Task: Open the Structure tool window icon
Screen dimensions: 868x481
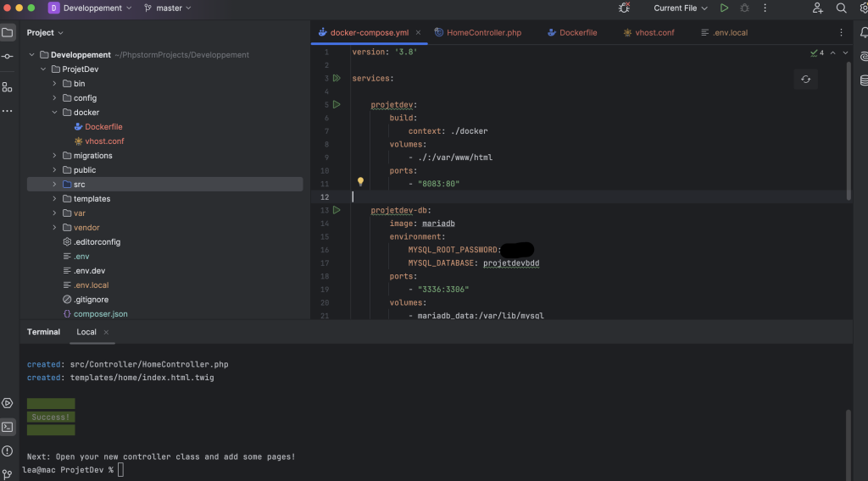Action: tap(8, 86)
